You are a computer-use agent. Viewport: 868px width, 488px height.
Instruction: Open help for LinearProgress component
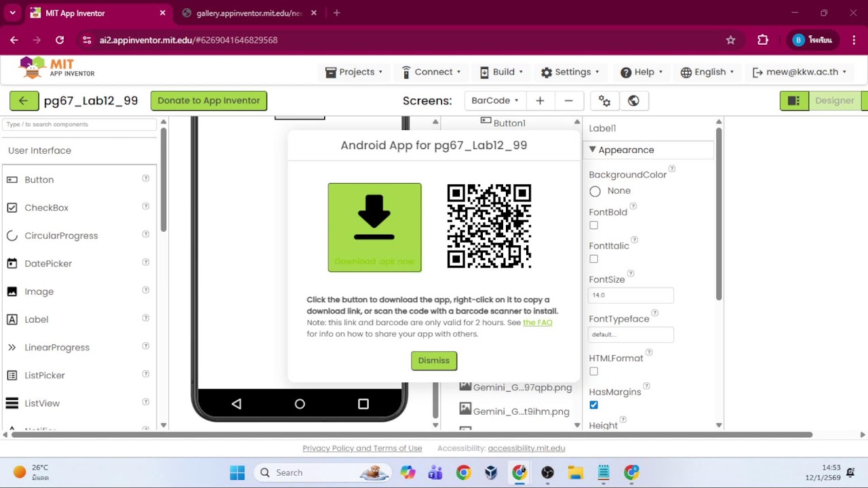point(145,346)
